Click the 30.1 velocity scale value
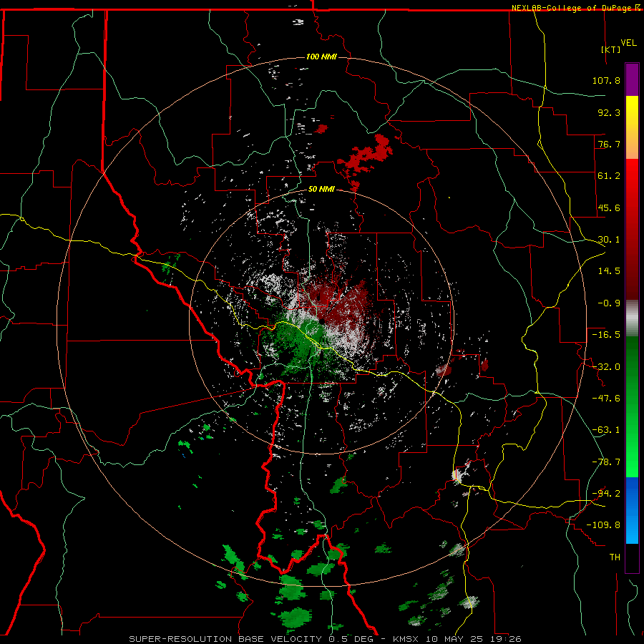This screenshot has width=644, height=644. tap(609, 240)
